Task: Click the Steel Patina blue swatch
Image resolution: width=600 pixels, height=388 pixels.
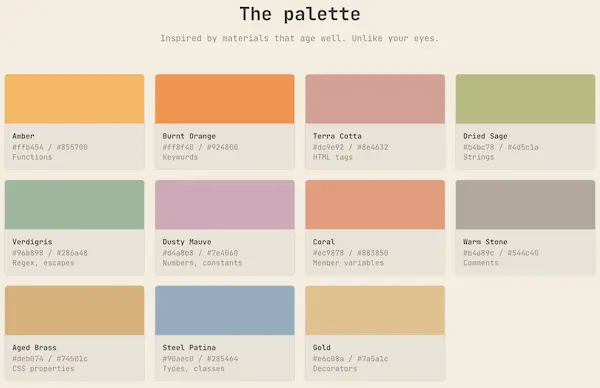Action: (225, 310)
